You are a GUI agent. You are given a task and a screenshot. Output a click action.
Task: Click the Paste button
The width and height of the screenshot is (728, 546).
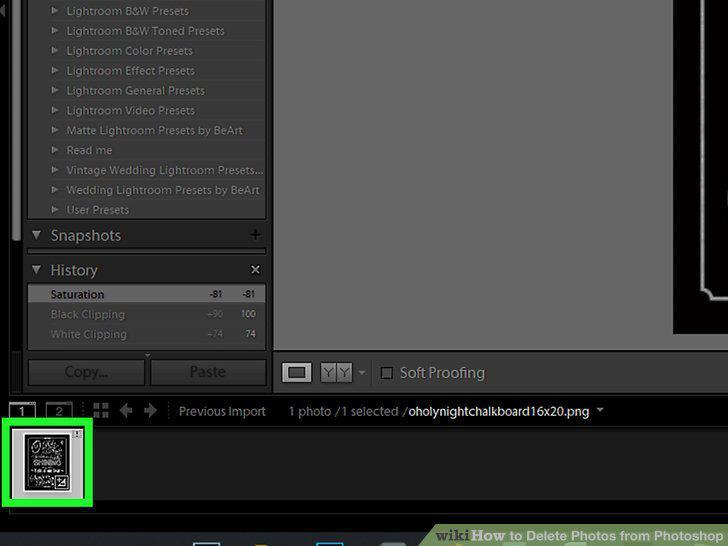point(208,372)
